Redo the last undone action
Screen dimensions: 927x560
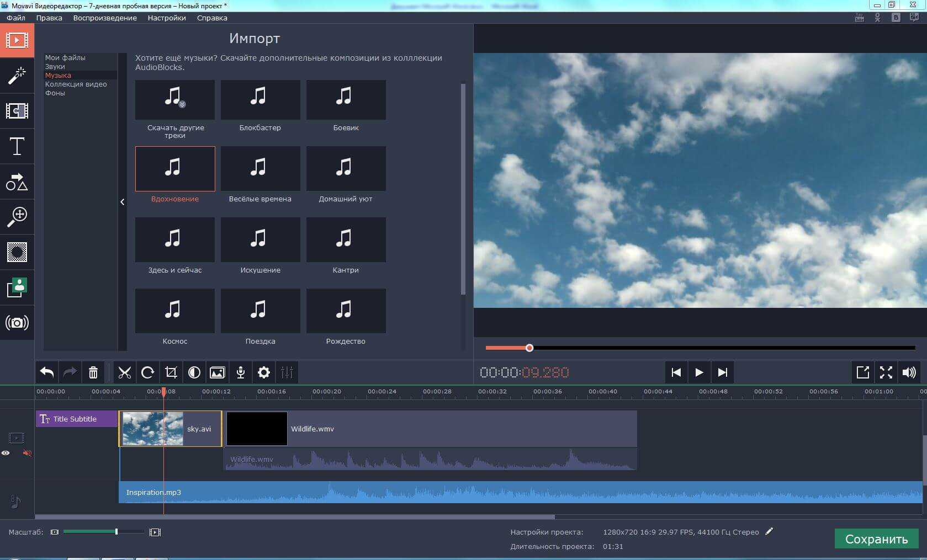70,372
